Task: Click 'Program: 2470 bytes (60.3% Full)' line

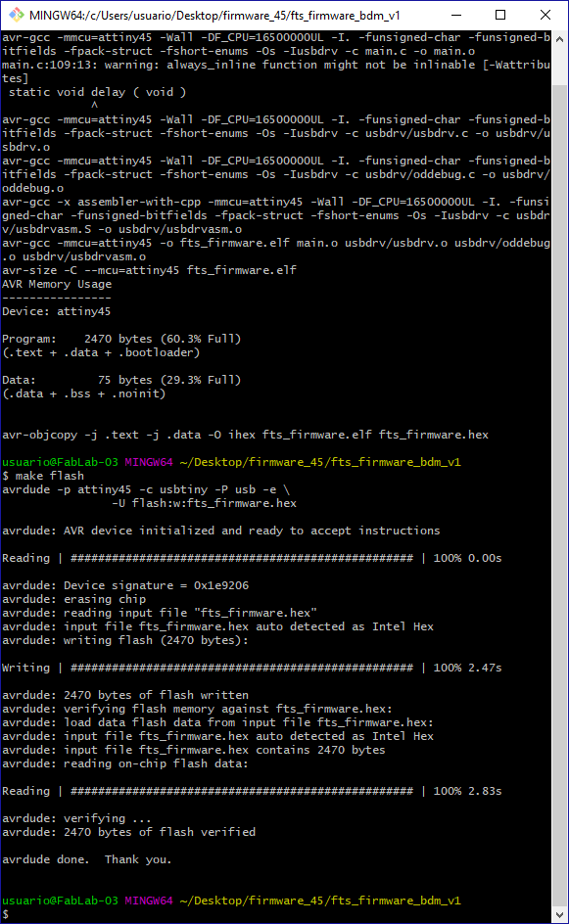Action: click(121, 339)
